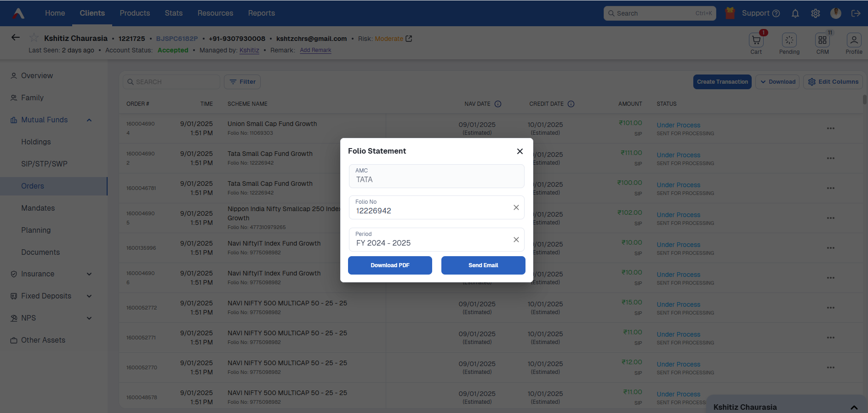Image resolution: width=868 pixels, height=413 pixels.
Task: Open row actions for order 1600046781
Action: point(831,188)
